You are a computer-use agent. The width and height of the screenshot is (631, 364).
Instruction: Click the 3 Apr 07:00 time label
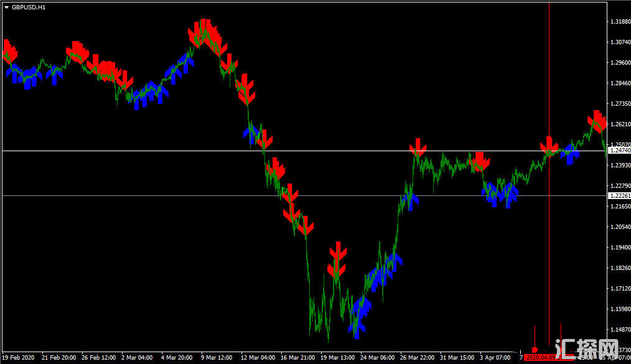coord(495,357)
